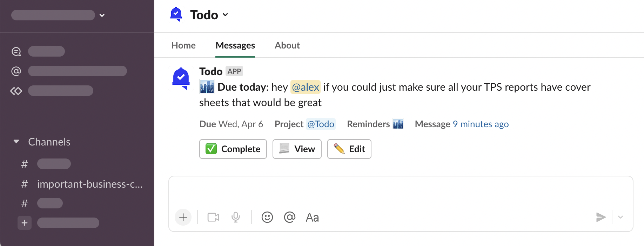Click the Edit task button
The height and width of the screenshot is (246, 644).
(x=349, y=149)
